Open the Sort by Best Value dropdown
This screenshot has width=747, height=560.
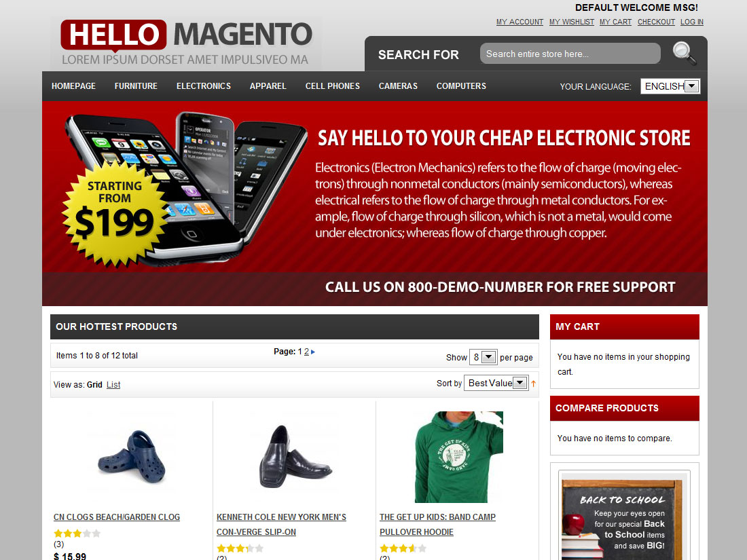[x=496, y=384]
